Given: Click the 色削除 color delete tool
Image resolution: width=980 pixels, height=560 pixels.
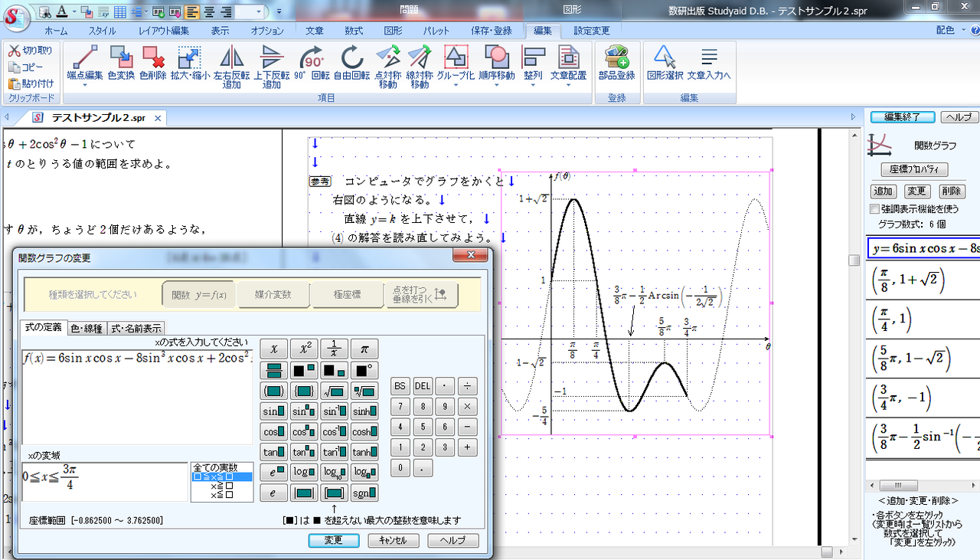Looking at the screenshot, I should [153, 61].
